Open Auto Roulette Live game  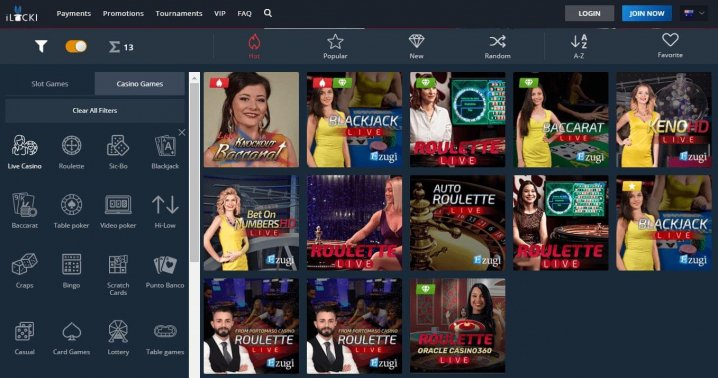click(x=457, y=223)
